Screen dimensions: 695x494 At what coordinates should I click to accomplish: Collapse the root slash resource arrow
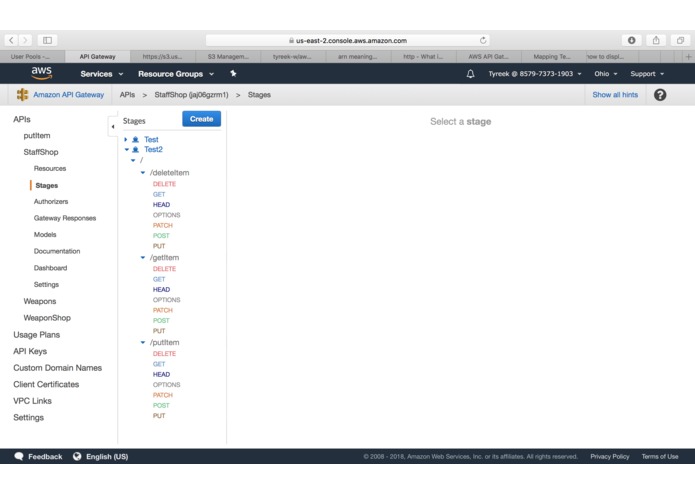(133, 160)
